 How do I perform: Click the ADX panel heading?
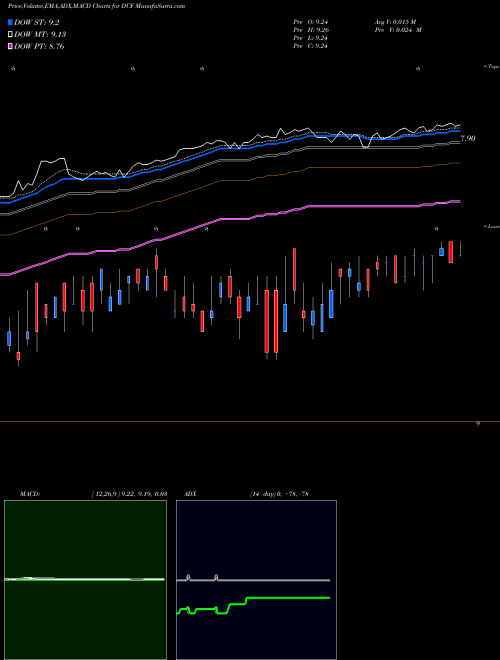(x=190, y=494)
